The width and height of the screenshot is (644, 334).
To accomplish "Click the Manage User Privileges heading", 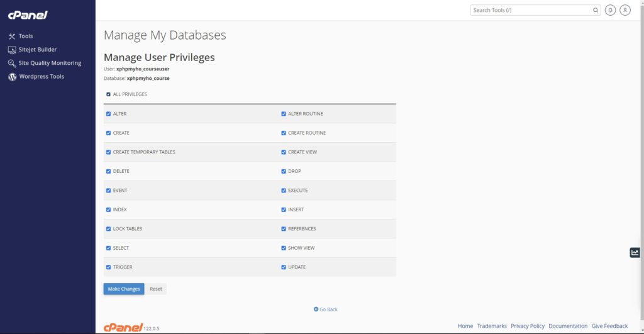I will coord(159,57).
